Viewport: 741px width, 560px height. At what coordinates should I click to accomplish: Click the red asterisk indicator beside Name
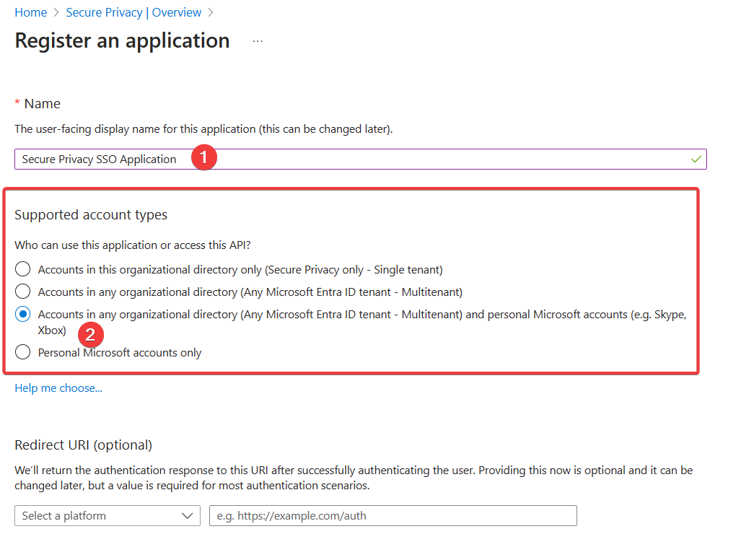pyautogui.click(x=17, y=103)
